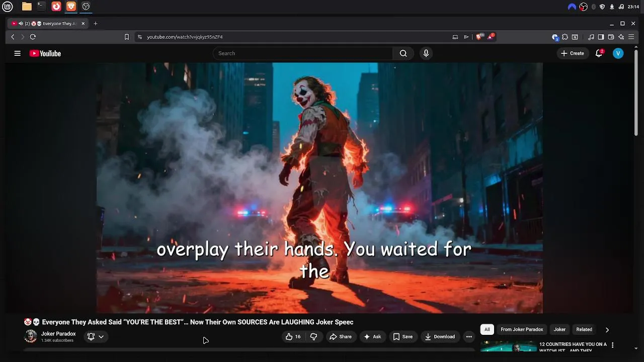Click the address bar URL

pos(185,37)
